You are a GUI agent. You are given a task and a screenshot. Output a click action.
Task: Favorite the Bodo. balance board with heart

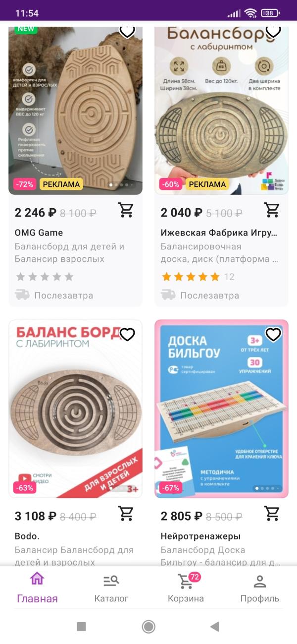tap(127, 335)
